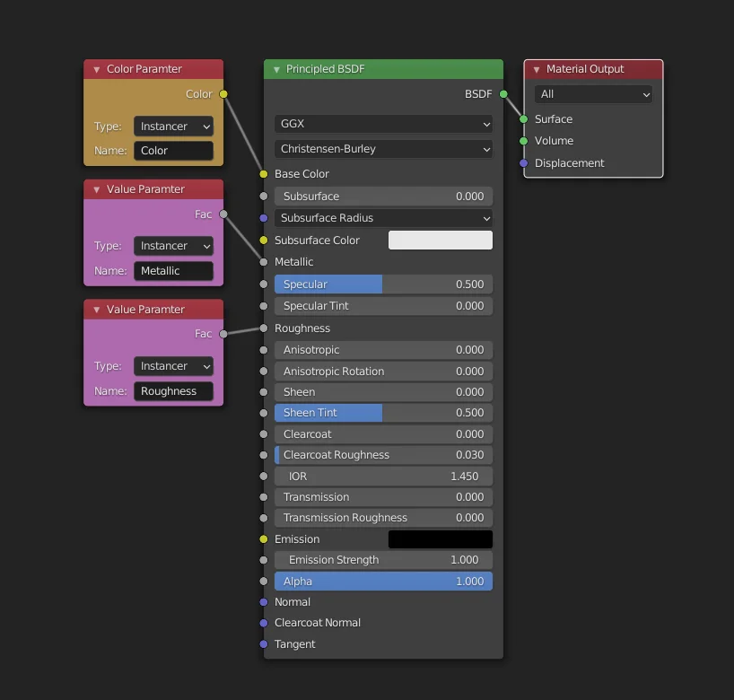This screenshot has height=700, width=734.
Task: Open the Subsurface Color swatch picker
Action: click(440, 240)
